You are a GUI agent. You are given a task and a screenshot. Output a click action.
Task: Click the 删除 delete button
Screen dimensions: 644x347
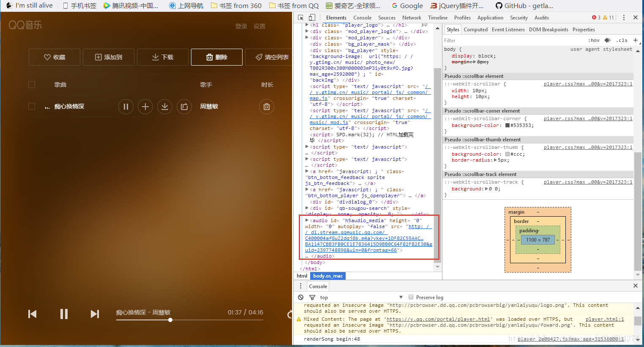(217, 57)
